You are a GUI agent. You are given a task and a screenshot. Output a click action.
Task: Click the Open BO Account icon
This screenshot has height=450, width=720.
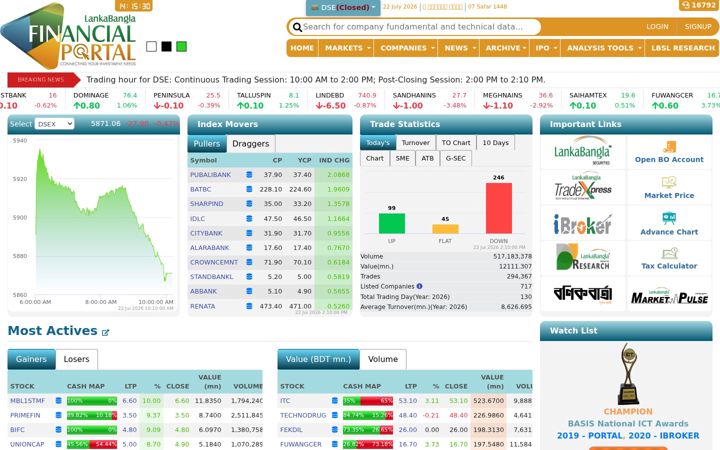tap(669, 147)
